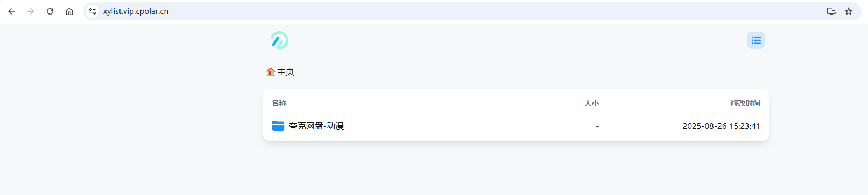This screenshot has width=868, height=195.
Task: Sort files by 修改时间 column header
Action: (745, 103)
